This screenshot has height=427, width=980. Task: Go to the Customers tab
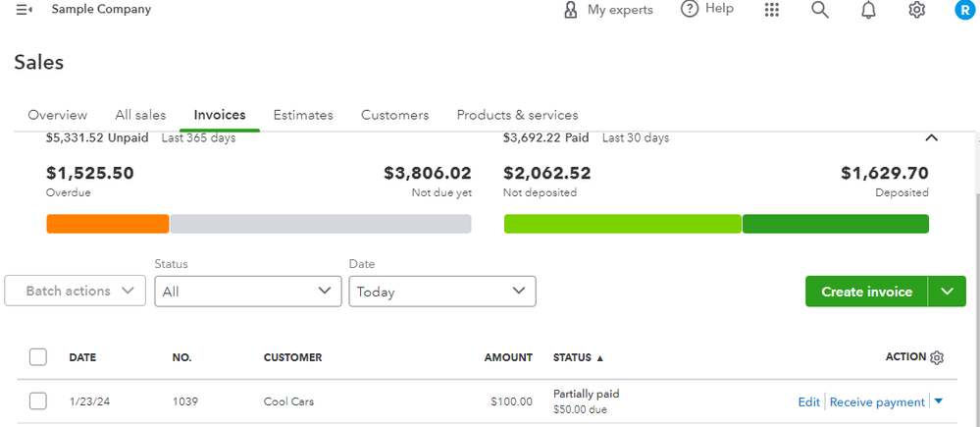[394, 115]
